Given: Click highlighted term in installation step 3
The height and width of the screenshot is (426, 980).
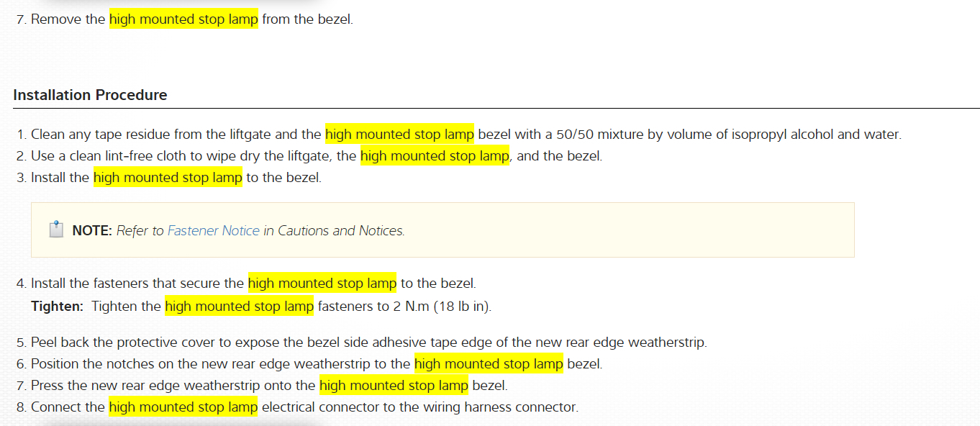Looking at the screenshot, I should [168, 177].
